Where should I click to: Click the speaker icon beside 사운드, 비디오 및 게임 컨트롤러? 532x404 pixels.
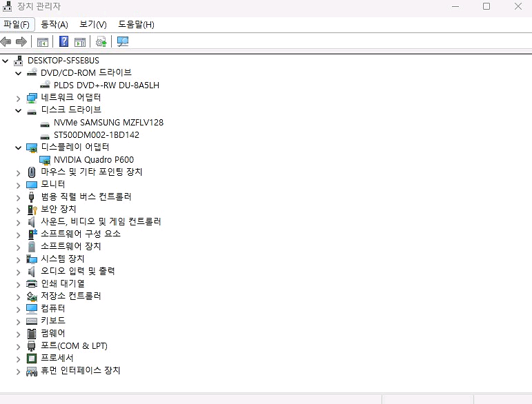click(x=31, y=222)
